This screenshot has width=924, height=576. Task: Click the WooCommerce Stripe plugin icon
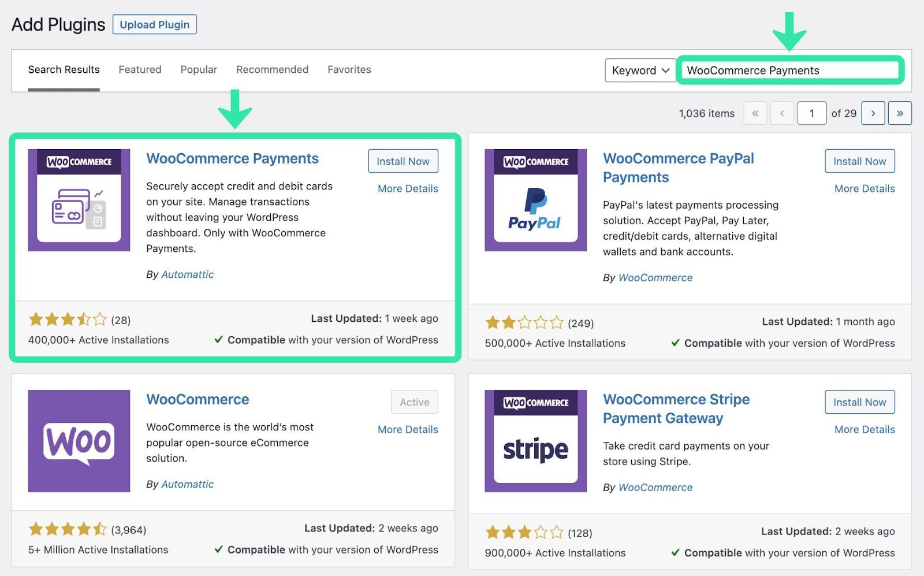click(x=535, y=441)
